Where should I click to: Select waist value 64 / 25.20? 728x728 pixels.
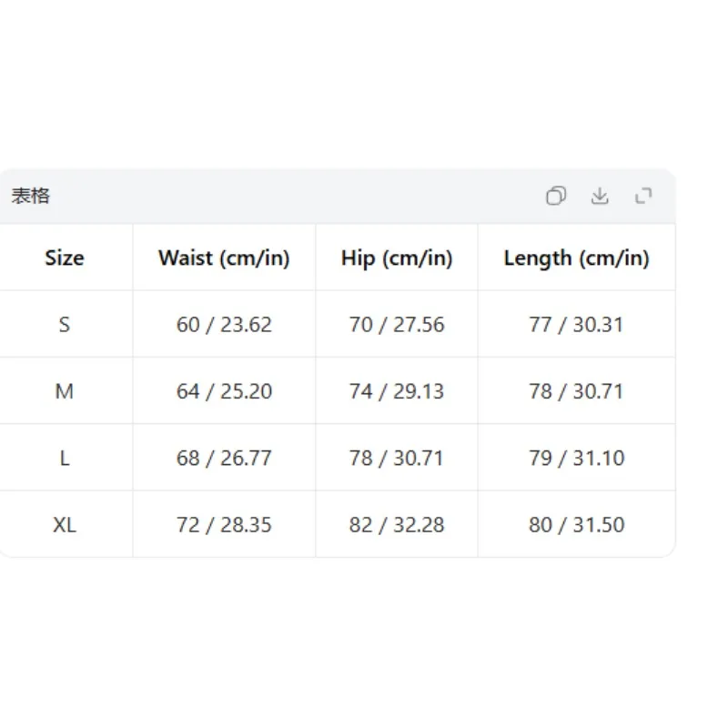224,391
